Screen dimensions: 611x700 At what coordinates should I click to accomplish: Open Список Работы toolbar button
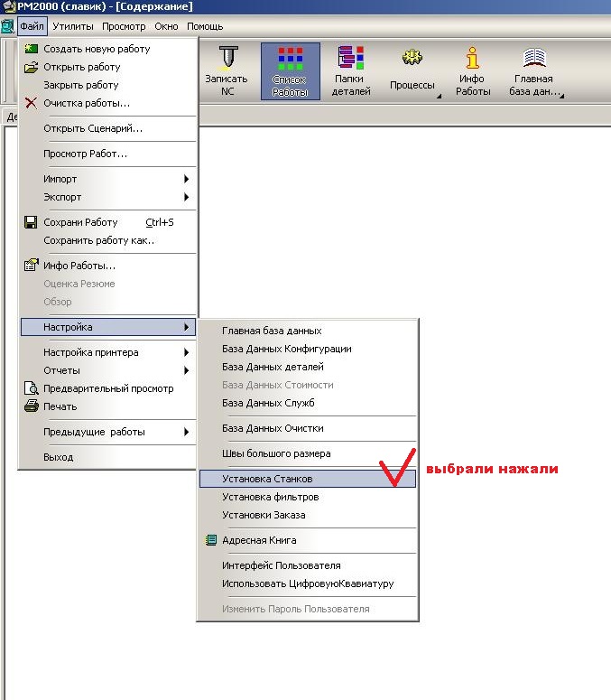click(x=291, y=71)
